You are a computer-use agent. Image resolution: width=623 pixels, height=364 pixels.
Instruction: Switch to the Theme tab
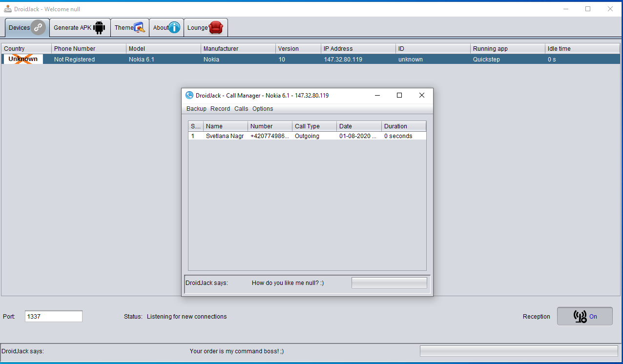[x=130, y=28]
